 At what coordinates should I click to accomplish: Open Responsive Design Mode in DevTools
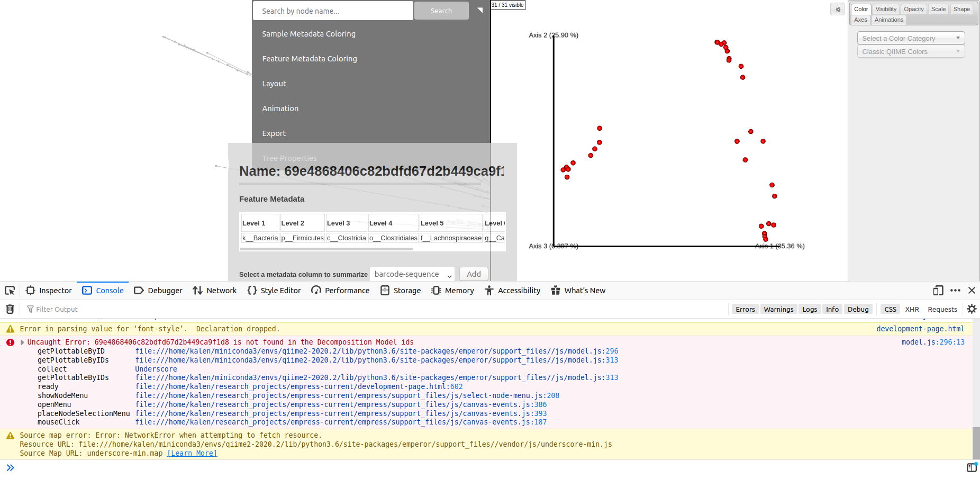(x=938, y=291)
